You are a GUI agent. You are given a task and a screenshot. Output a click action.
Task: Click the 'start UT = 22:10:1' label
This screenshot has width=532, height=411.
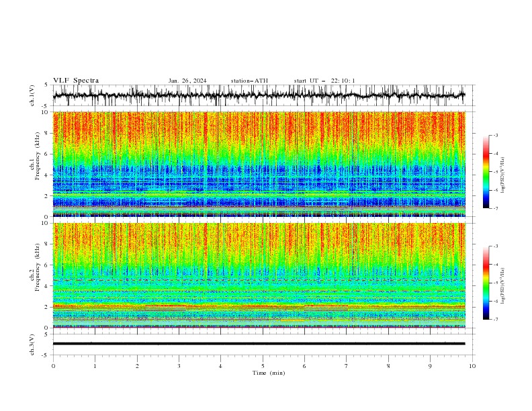(324, 81)
